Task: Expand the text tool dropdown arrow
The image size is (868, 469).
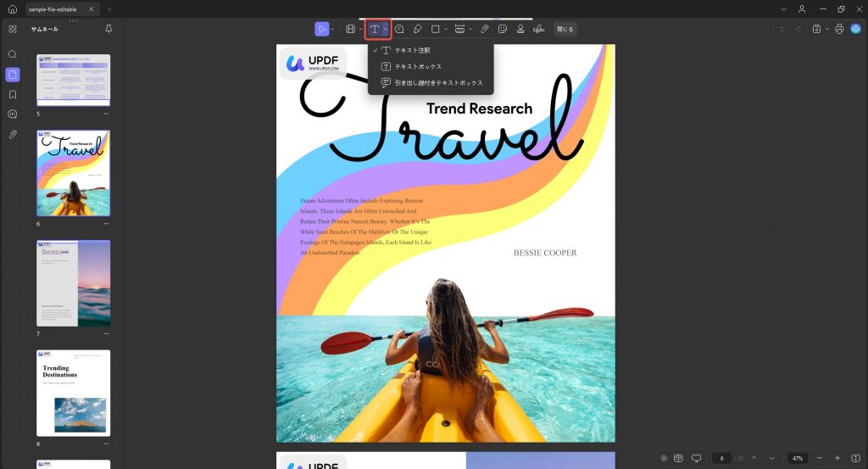Action: point(386,29)
